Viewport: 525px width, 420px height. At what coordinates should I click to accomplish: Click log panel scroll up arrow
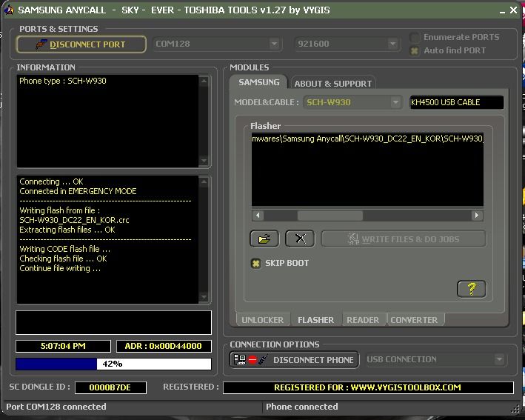[204, 182]
